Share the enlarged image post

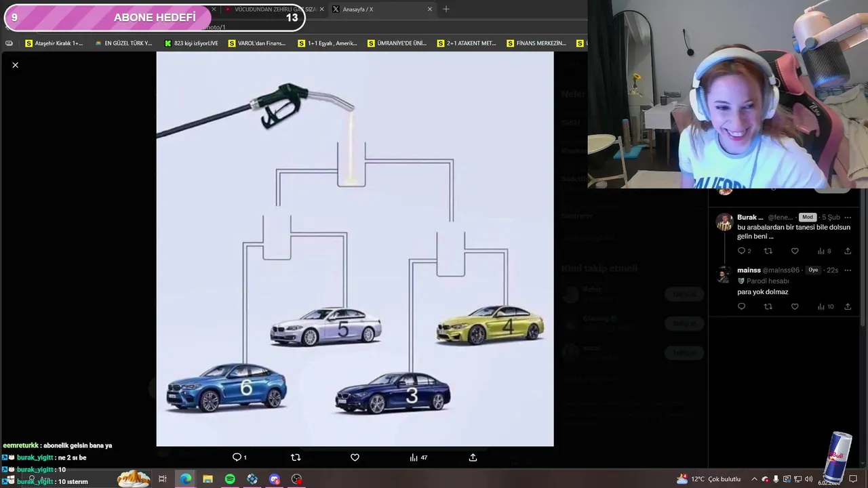(x=473, y=457)
